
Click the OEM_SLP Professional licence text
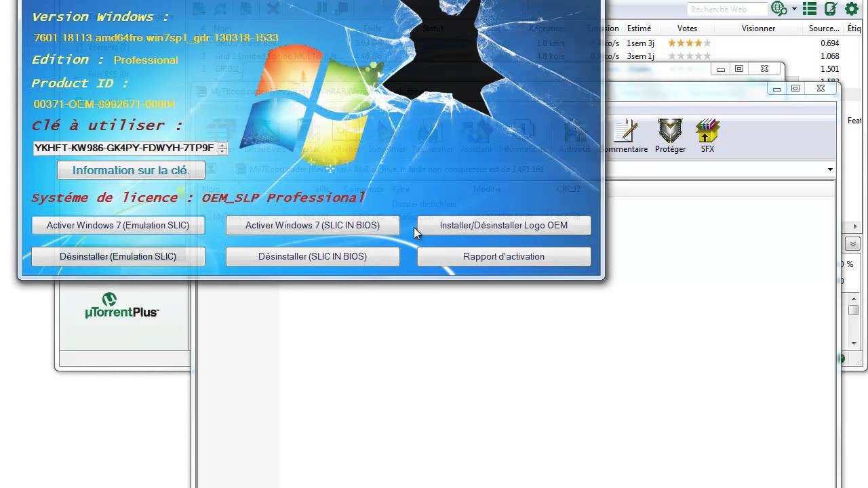(283, 197)
